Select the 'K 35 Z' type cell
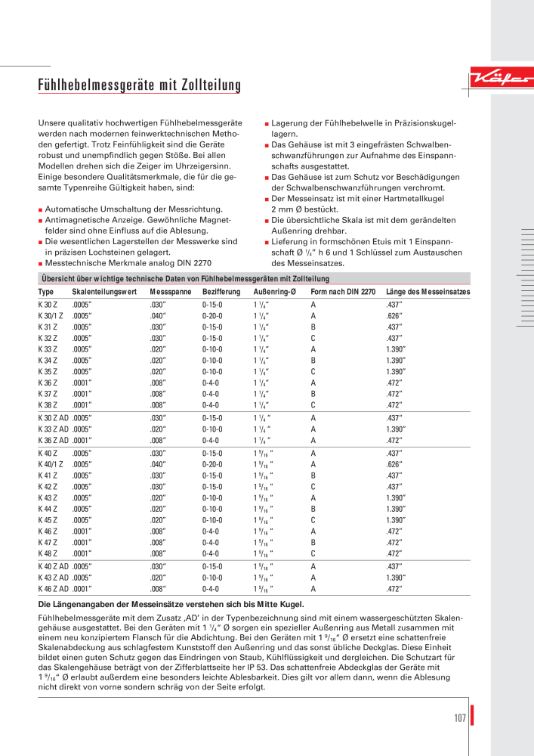534x756 pixels. tap(48, 372)
